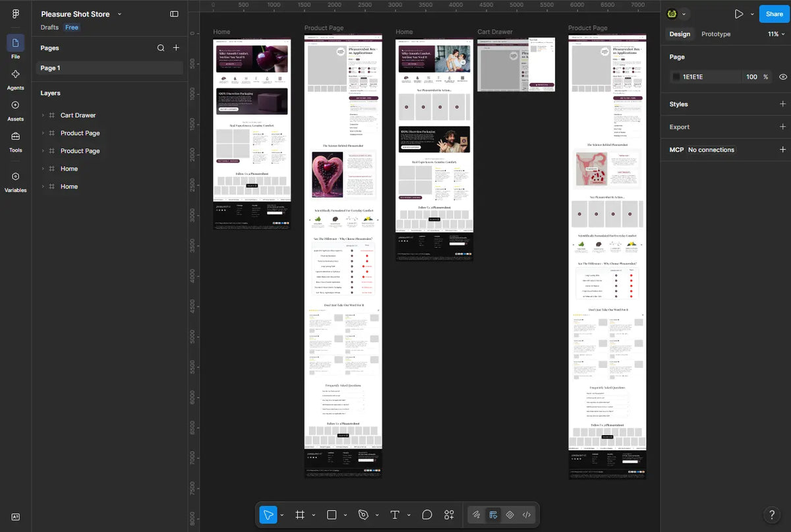Screen dimensions: 791x532
Task: Add a new page with plus icon
Action: coord(176,48)
